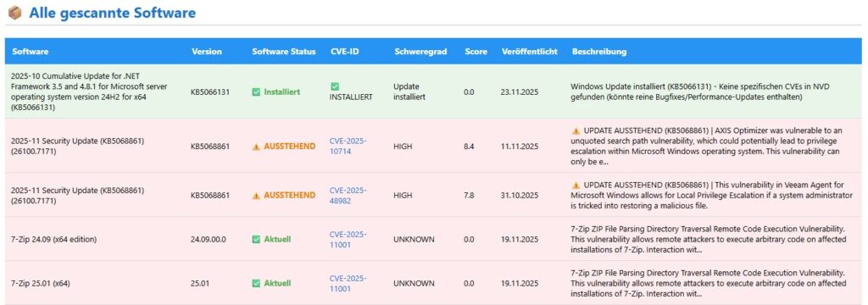The height and width of the screenshot is (305, 868).
Task: Select the 2025-10 Cumulative Update software name
Action: pyautogui.click(x=89, y=91)
